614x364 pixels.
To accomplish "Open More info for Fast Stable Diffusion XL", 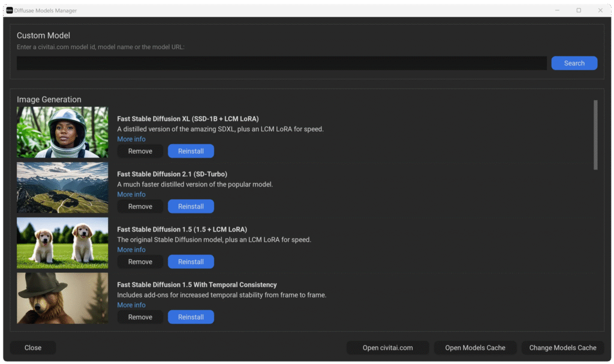I will tap(131, 139).
